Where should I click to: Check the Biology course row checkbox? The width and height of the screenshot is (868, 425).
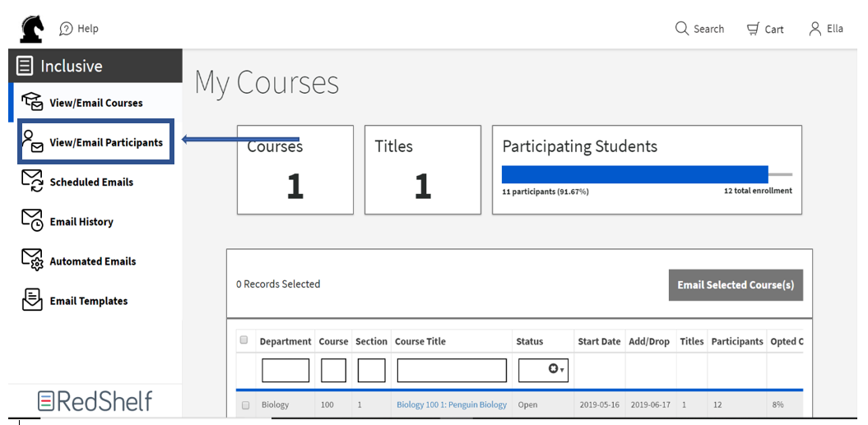[245, 405]
